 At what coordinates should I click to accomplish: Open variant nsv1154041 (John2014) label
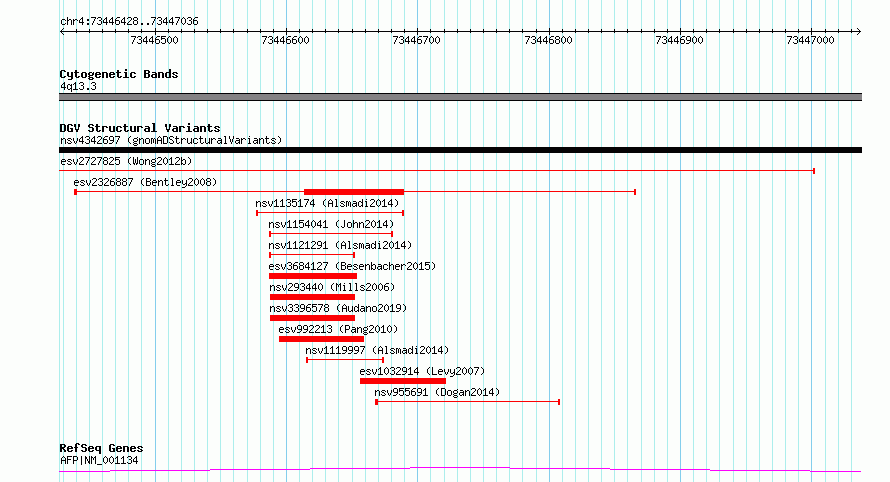pyautogui.click(x=331, y=224)
